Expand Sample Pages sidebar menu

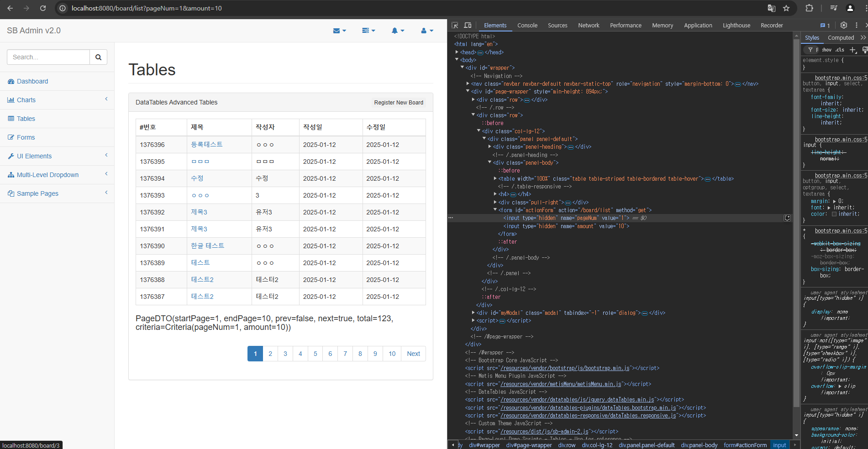(57, 193)
